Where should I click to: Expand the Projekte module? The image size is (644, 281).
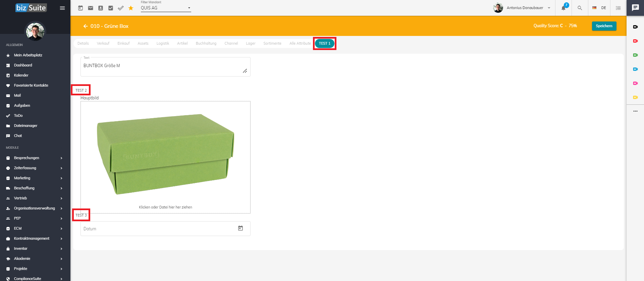pos(35,269)
